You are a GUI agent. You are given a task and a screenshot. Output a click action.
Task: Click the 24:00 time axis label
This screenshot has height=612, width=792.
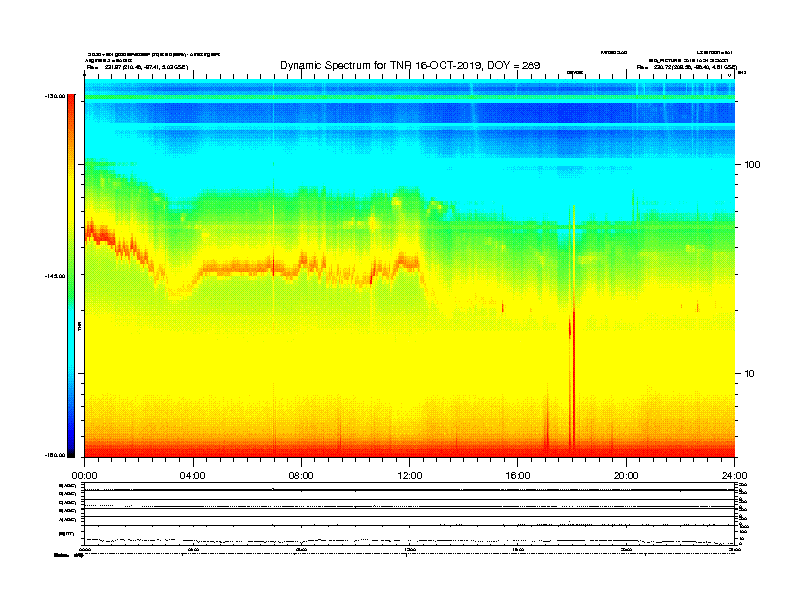(734, 476)
